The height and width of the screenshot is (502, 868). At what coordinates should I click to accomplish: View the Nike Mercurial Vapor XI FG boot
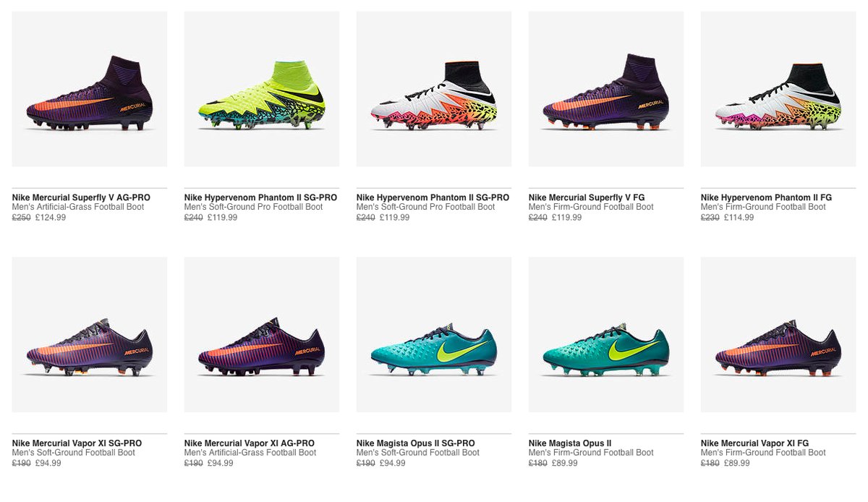pyautogui.click(x=763, y=443)
